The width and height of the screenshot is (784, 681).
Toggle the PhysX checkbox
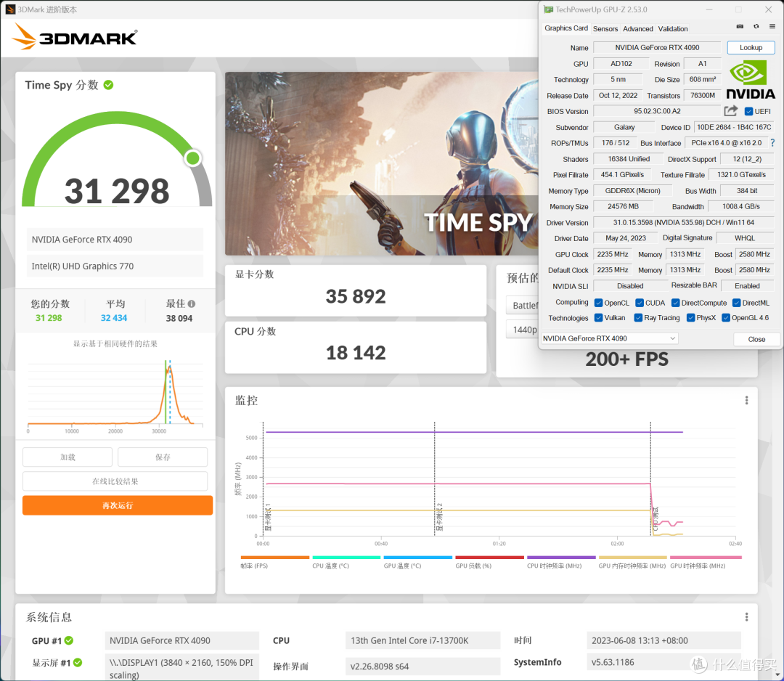690,318
